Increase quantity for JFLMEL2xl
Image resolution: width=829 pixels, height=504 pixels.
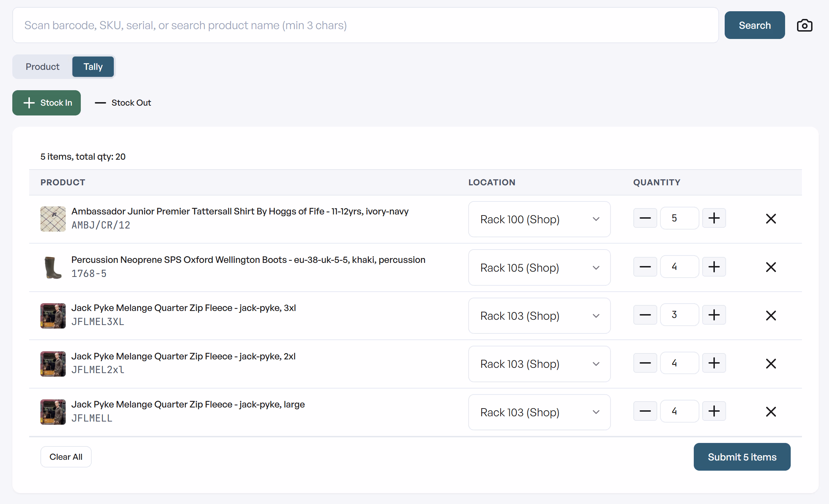[714, 363]
